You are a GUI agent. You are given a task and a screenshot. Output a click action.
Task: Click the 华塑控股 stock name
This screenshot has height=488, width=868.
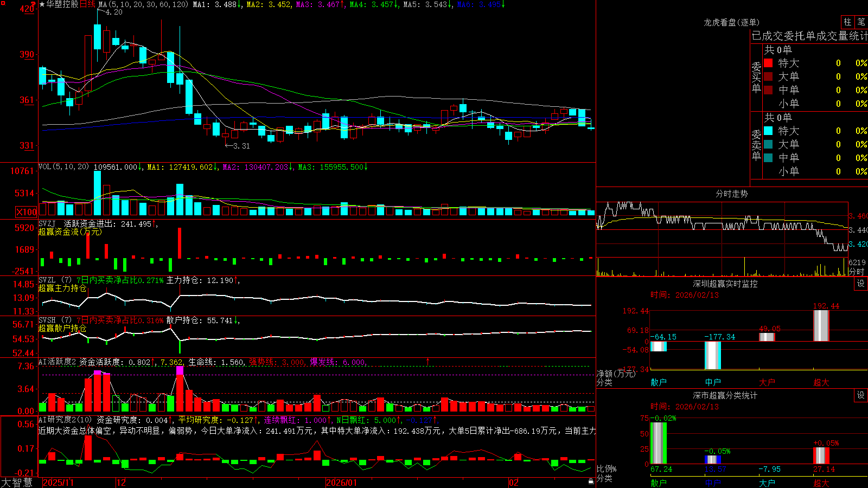62,4
